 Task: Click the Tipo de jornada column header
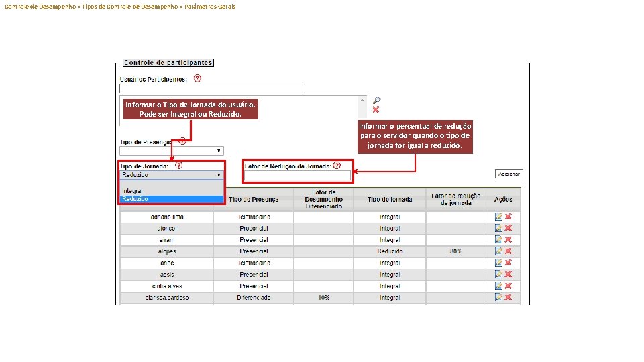390,200
